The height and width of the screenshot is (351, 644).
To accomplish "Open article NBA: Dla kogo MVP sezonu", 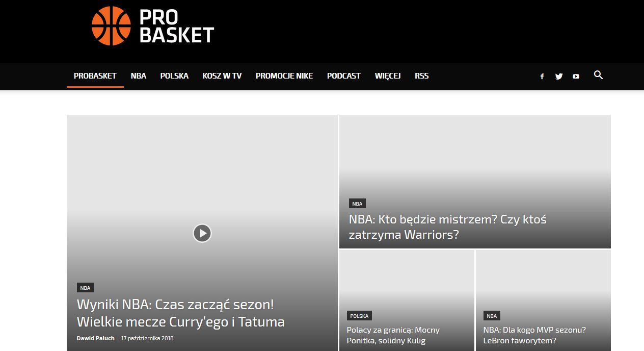I will pyautogui.click(x=534, y=335).
